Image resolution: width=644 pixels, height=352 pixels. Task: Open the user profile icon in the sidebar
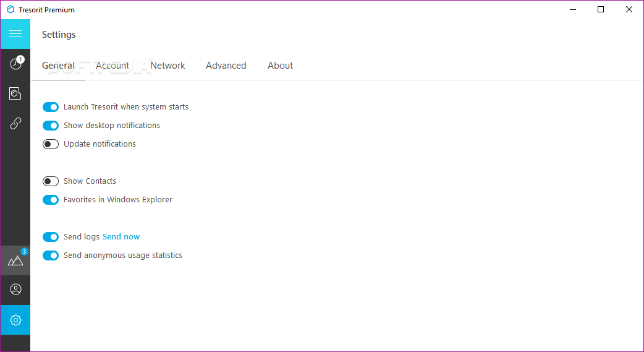tap(15, 290)
